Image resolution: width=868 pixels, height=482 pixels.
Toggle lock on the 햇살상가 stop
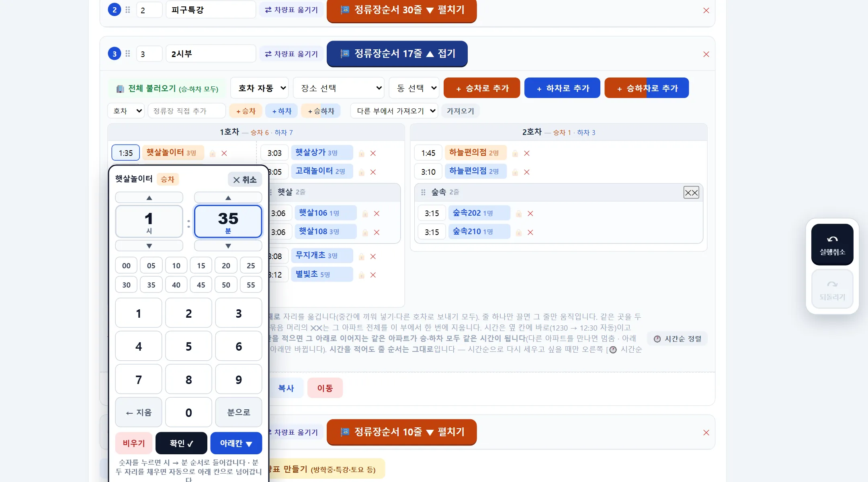coord(362,153)
